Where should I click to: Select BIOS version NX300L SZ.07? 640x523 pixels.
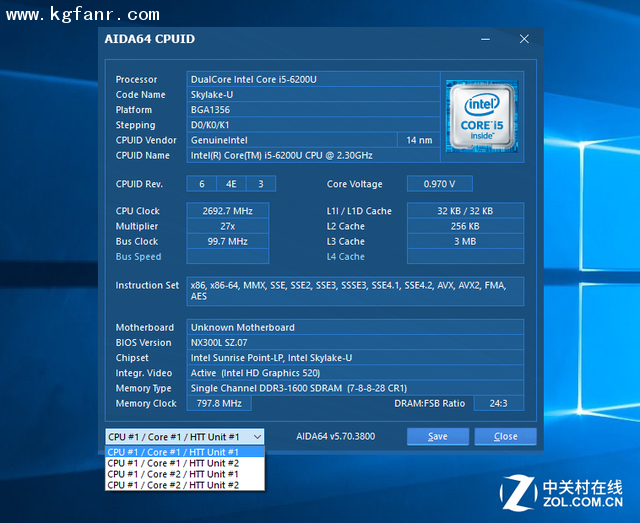355,343
